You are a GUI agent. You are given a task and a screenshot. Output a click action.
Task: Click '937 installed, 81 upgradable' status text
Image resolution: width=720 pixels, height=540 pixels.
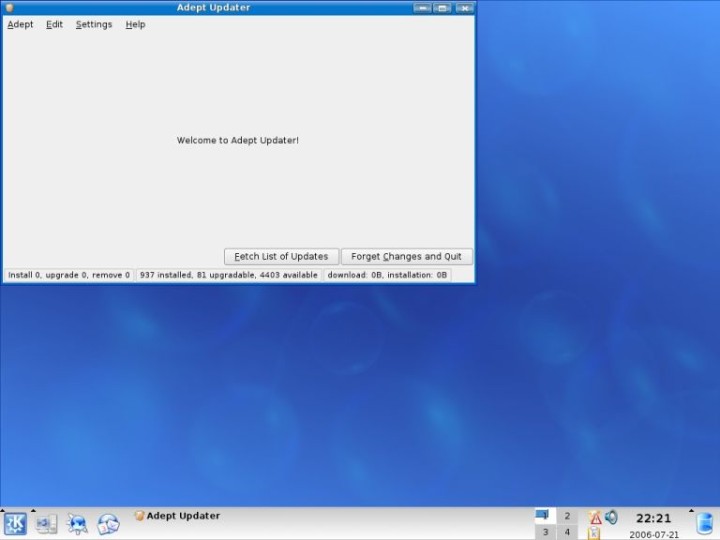(229, 275)
